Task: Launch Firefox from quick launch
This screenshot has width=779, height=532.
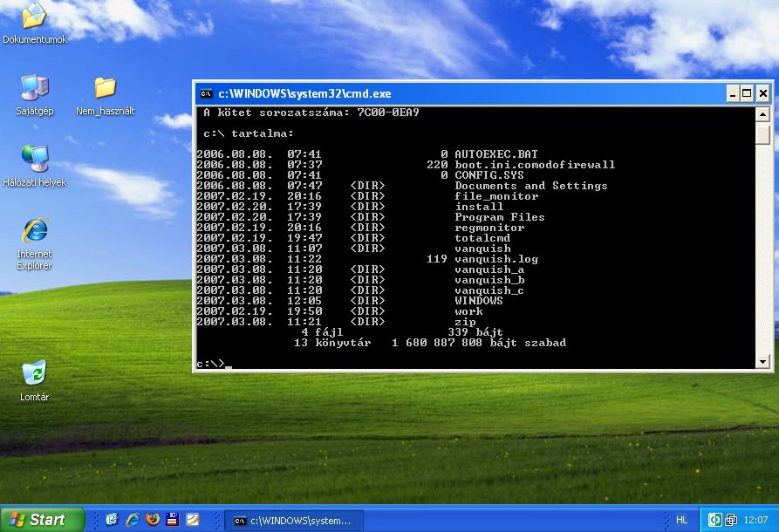Action: pyautogui.click(x=153, y=520)
